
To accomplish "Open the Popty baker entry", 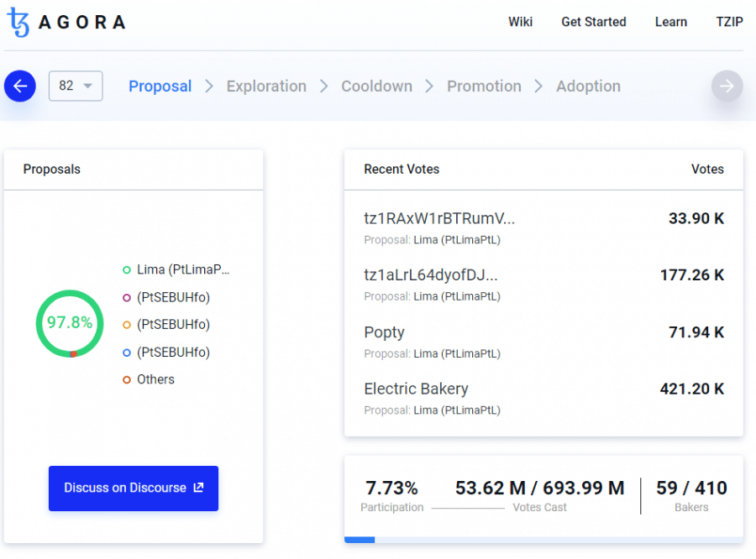I will tap(384, 332).
